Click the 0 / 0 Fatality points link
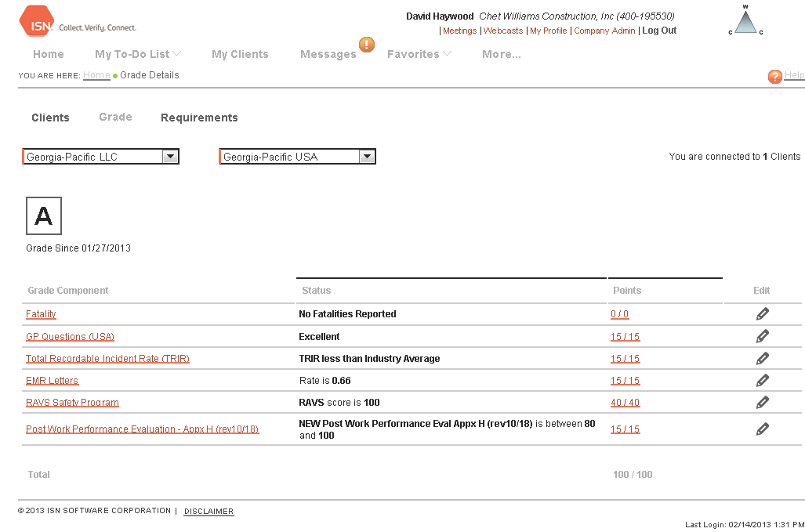The width and height of the screenshot is (805, 532). (x=620, y=314)
